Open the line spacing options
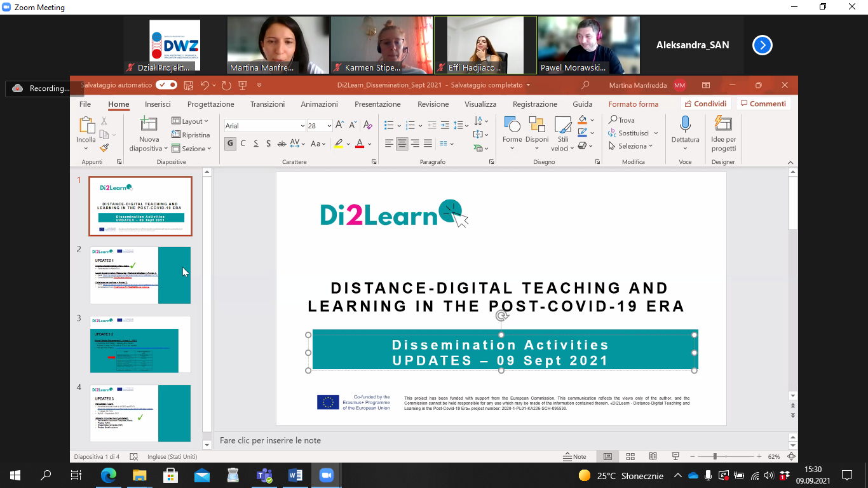This screenshot has width=868, height=488. pos(462,125)
